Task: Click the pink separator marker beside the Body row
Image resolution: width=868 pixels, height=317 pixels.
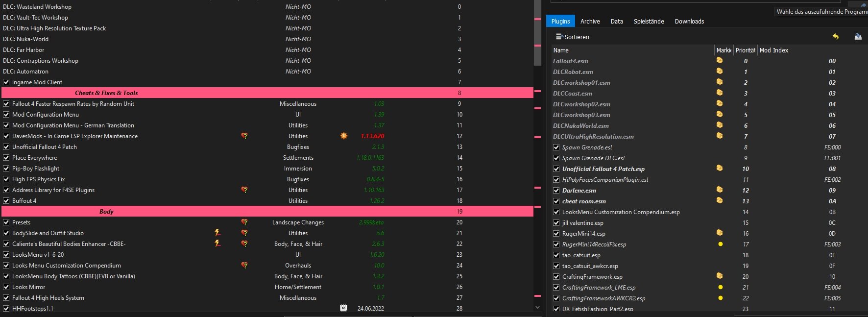Action: [537, 207]
